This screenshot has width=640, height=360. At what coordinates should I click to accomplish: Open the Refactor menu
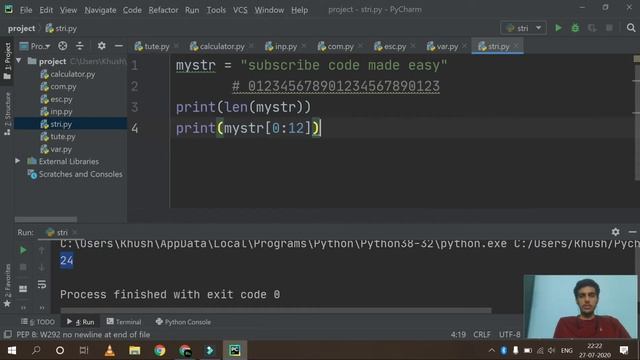tap(163, 10)
